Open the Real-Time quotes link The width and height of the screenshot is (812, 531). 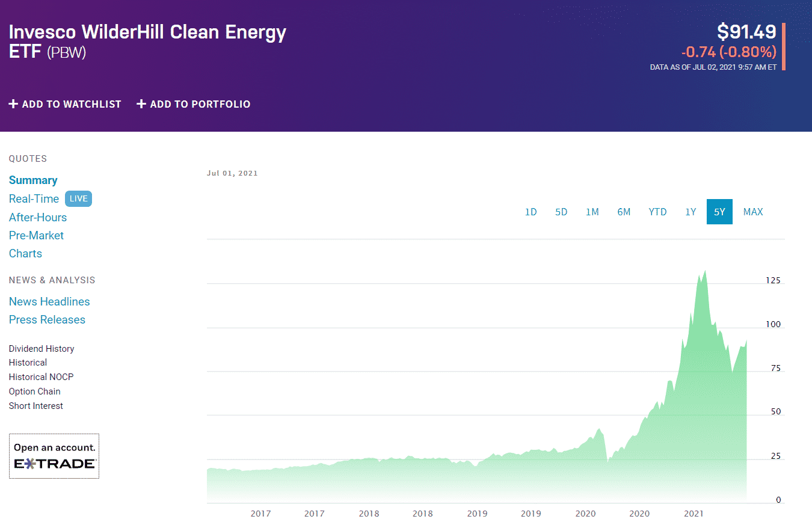click(34, 198)
